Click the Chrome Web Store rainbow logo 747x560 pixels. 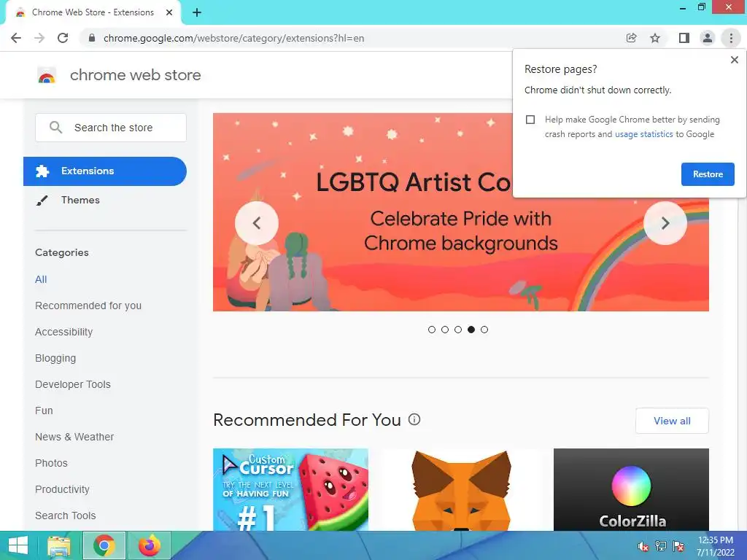[x=47, y=75]
